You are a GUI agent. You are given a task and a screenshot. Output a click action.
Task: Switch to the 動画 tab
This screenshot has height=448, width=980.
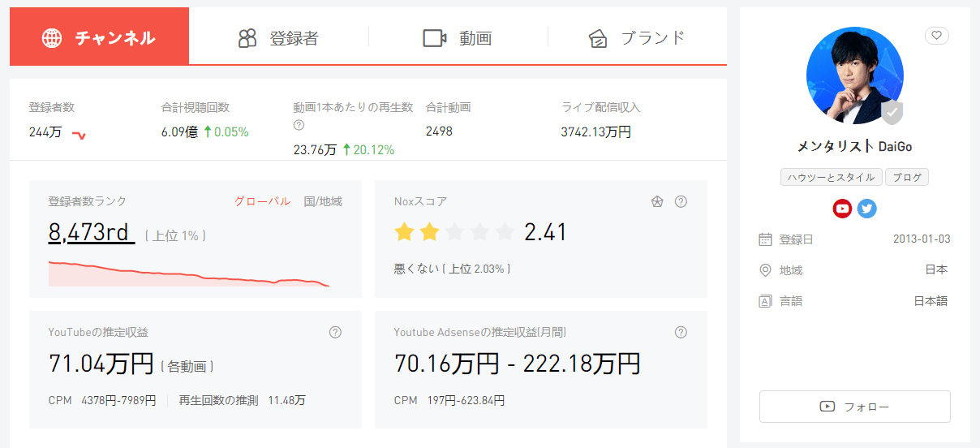click(x=458, y=38)
